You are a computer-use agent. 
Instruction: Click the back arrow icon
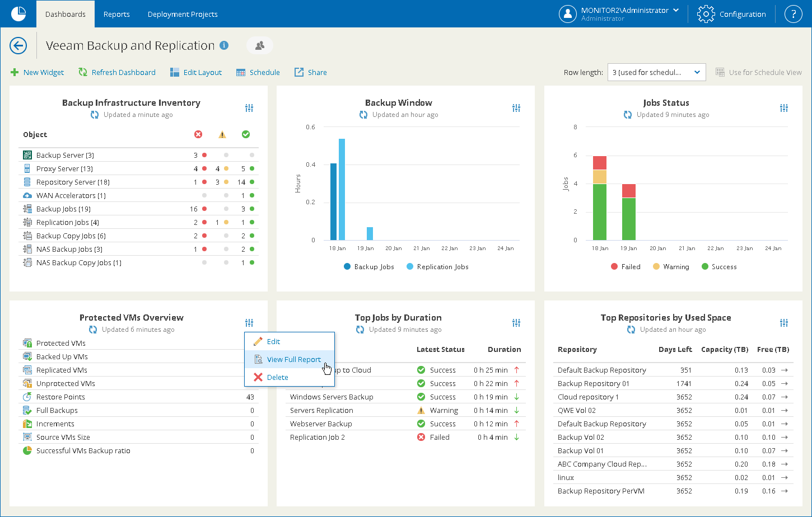tap(18, 46)
